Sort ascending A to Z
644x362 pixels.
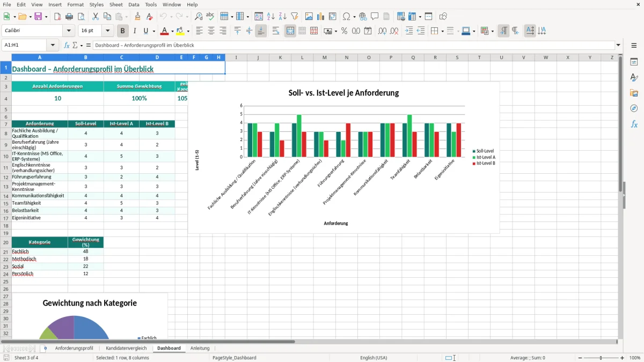270,17
